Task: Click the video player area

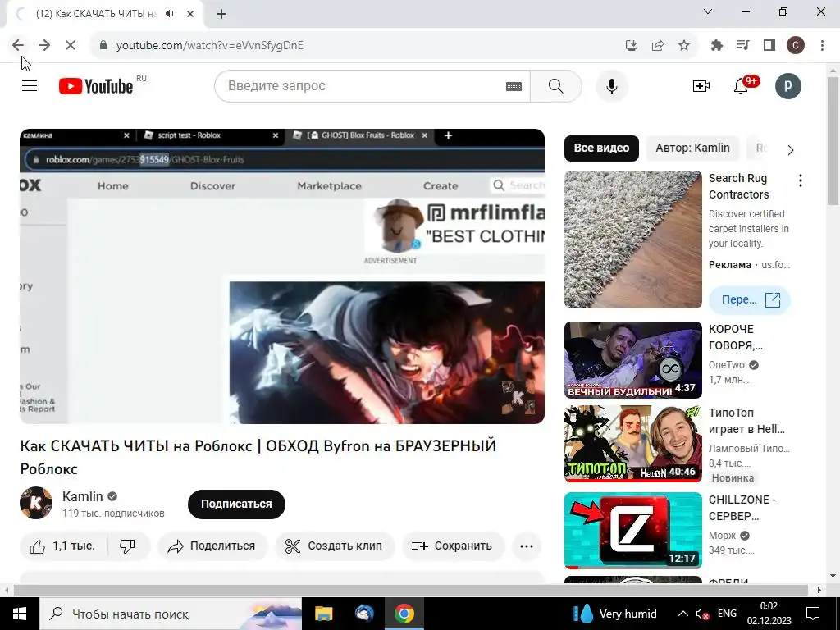Action: (282, 276)
